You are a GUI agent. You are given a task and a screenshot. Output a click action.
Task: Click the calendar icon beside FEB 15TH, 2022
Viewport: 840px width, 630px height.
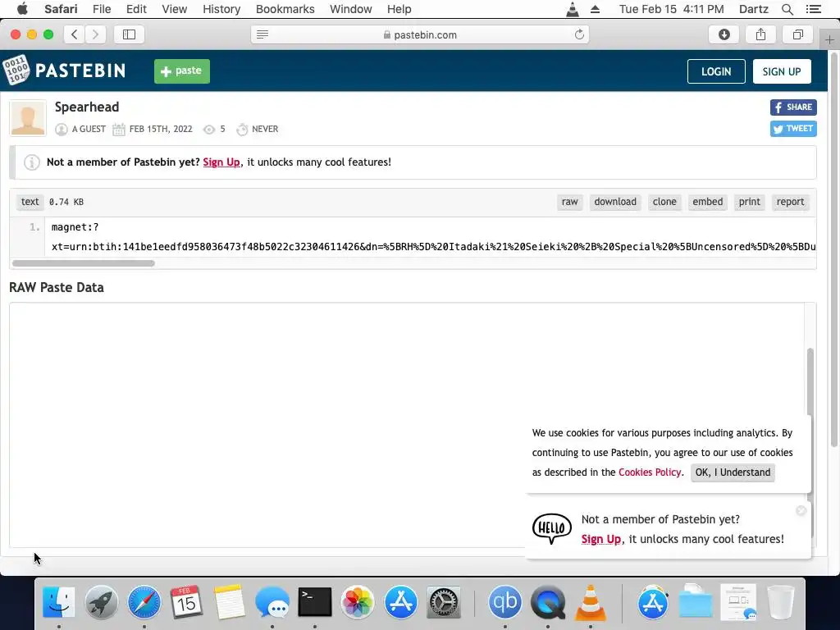[x=118, y=129]
